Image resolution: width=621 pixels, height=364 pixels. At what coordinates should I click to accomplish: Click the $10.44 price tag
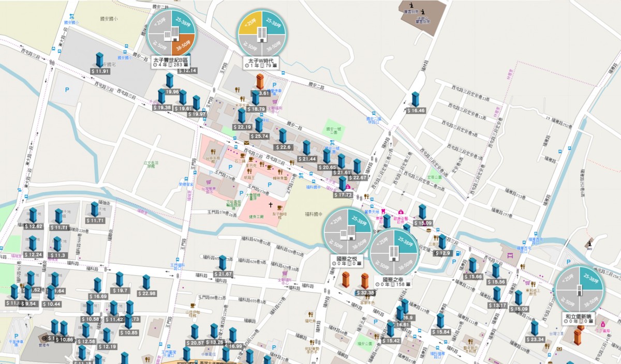51,304
